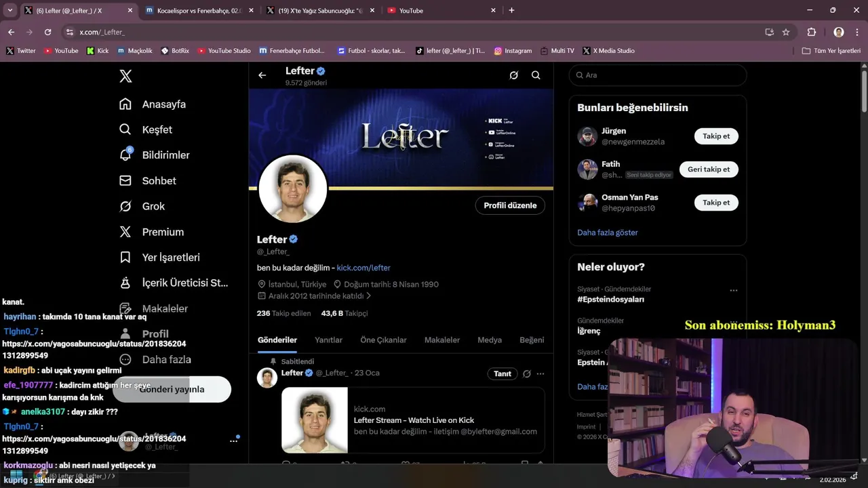Open new browser tab

[x=511, y=10]
